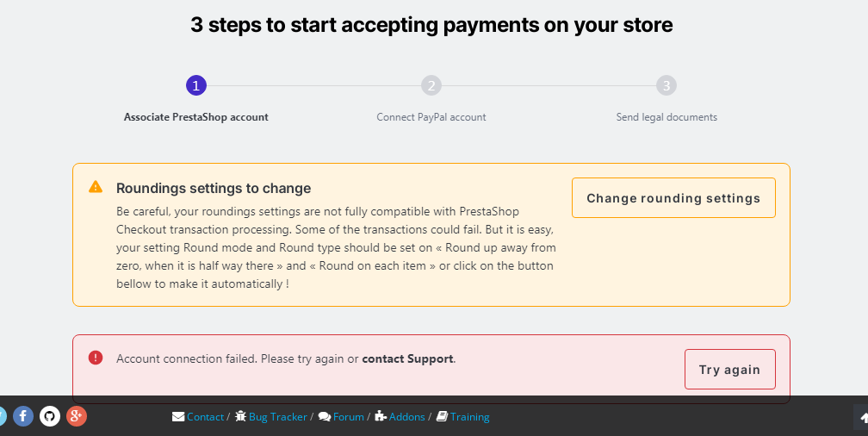The height and width of the screenshot is (436, 868).
Task: Click the Google Plus icon
Action: [77, 416]
